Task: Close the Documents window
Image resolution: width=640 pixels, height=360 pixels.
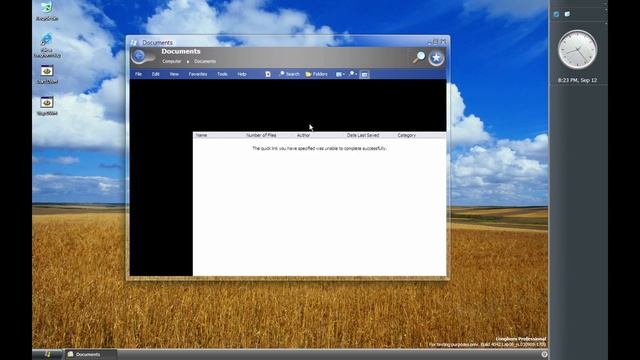Action: (x=443, y=42)
